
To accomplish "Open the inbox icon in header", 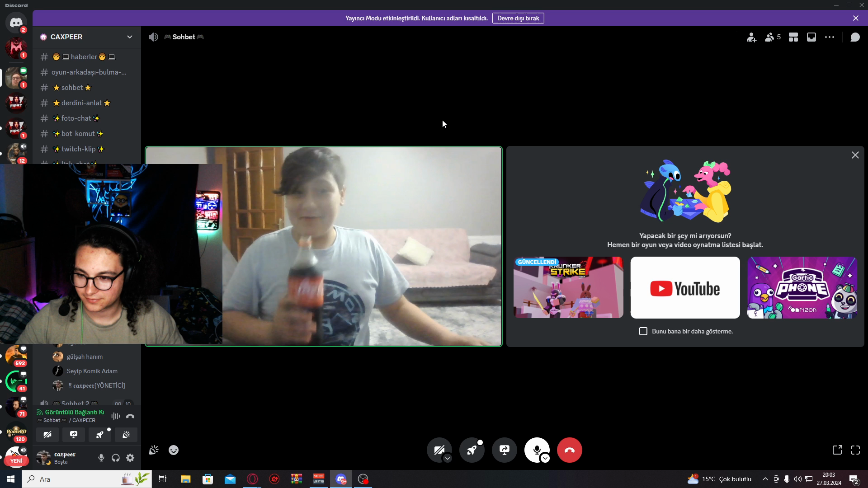I will tap(811, 38).
